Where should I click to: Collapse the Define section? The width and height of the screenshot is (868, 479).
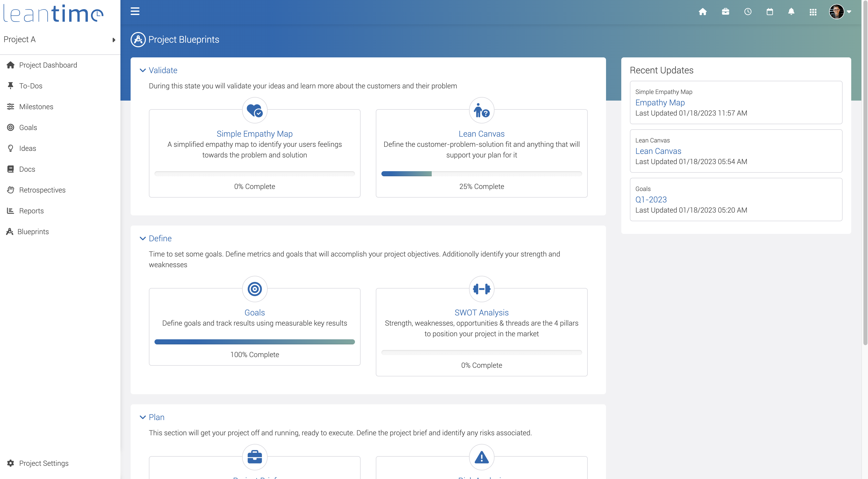pos(143,238)
